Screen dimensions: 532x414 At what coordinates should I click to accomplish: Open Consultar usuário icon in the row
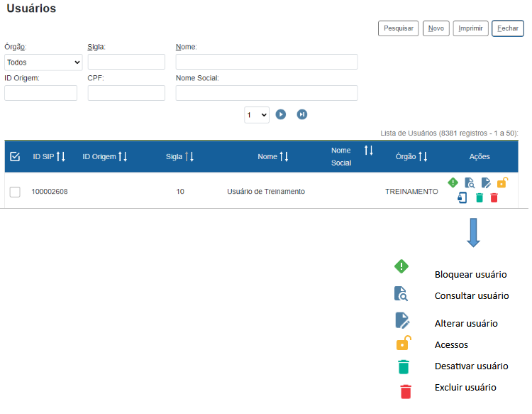[x=470, y=183]
